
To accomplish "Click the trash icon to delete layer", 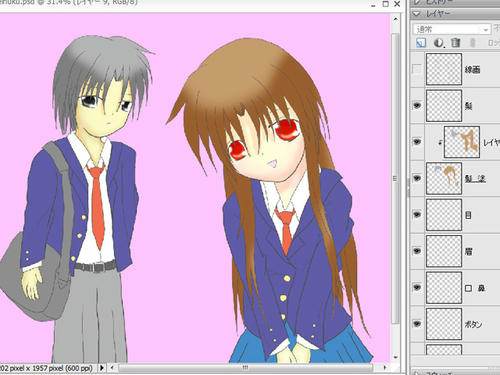I will click(455, 43).
